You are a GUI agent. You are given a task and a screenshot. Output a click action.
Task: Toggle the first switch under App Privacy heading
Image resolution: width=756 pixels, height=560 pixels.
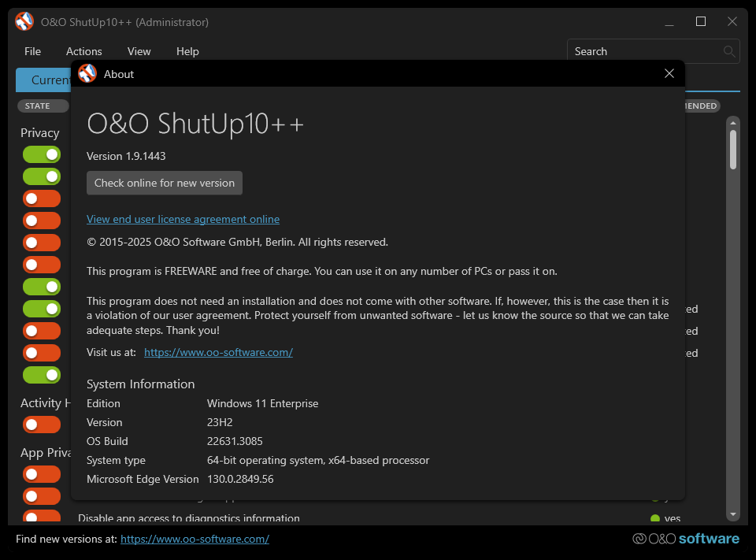(x=42, y=474)
